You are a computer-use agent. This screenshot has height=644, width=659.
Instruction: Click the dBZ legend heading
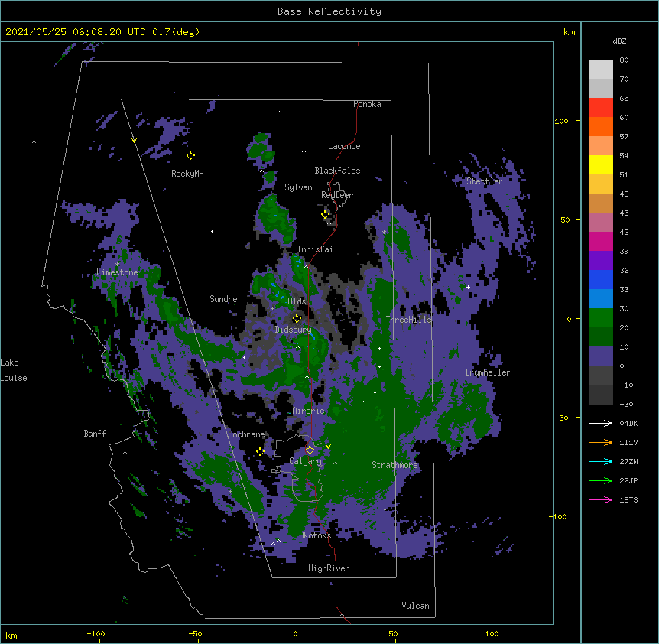pos(619,41)
